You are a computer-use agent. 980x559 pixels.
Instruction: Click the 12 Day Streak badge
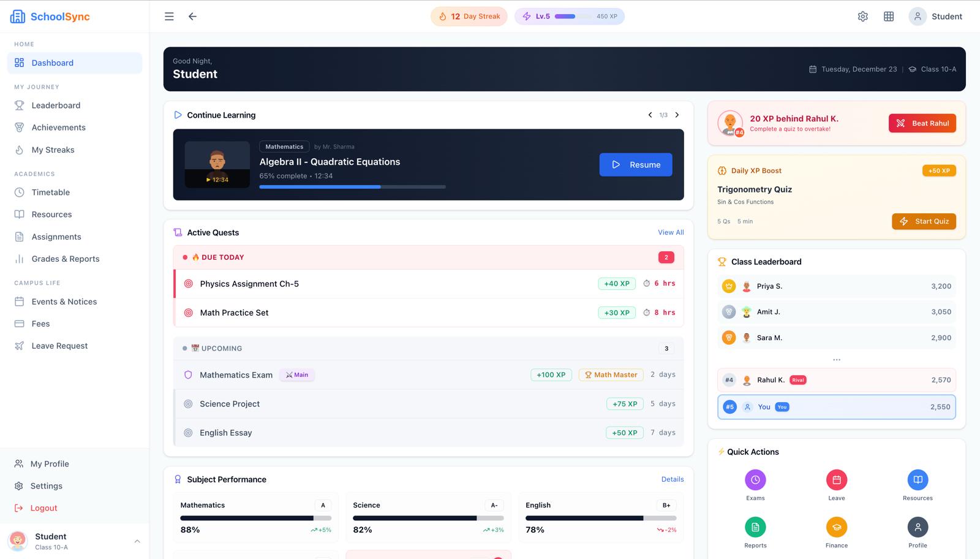[469, 16]
